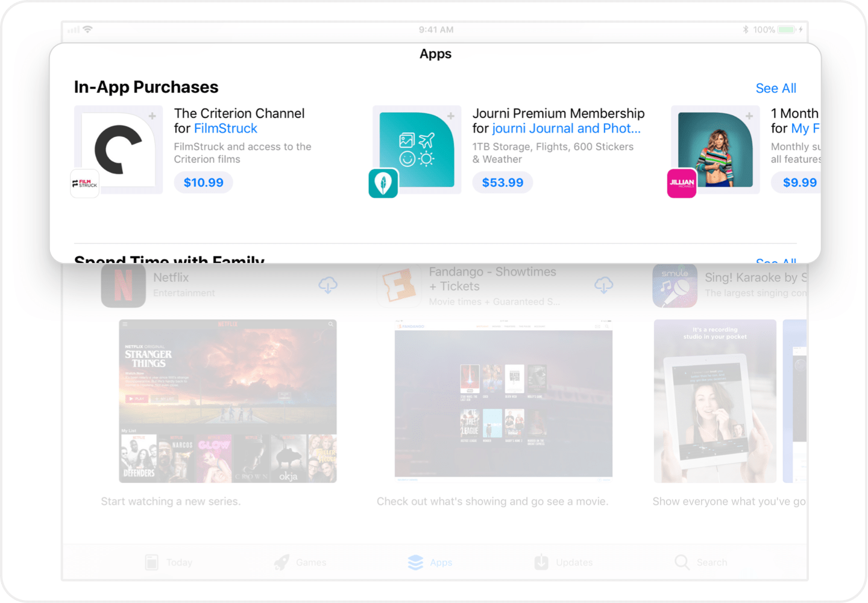This screenshot has width=868, height=603.
Task: Switch to the Apps tab
Action: tap(430, 563)
